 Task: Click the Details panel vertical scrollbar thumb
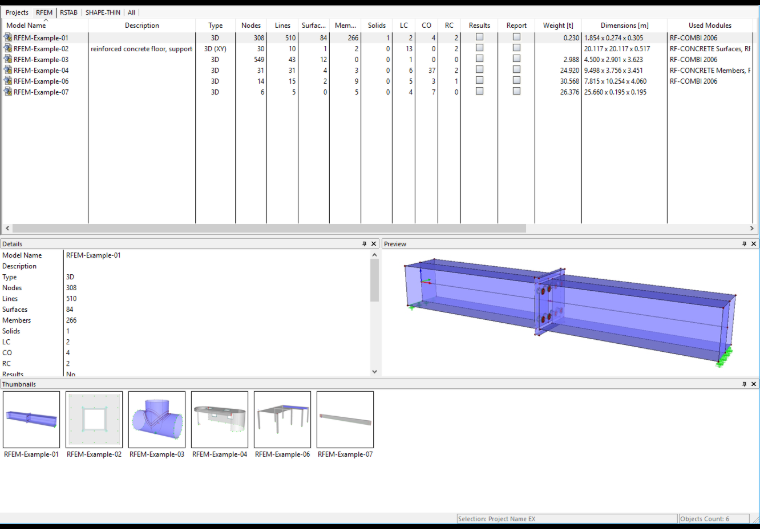click(x=374, y=280)
